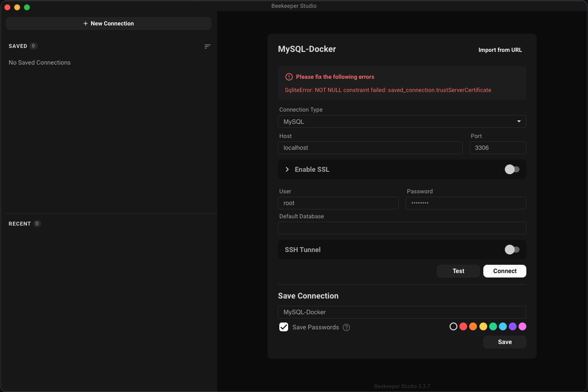Image resolution: width=588 pixels, height=392 pixels.
Task: Click the SAVED section header
Action: pos(18,46)
